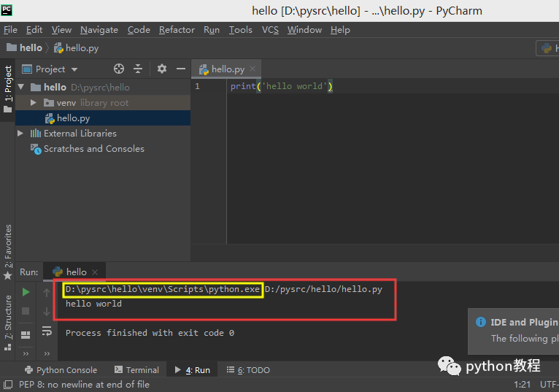The height and width of the screenshot is (392, 559).
Task: Click the D:/pysrc/hello/hello.py path in output
Action: pos(323,289)
